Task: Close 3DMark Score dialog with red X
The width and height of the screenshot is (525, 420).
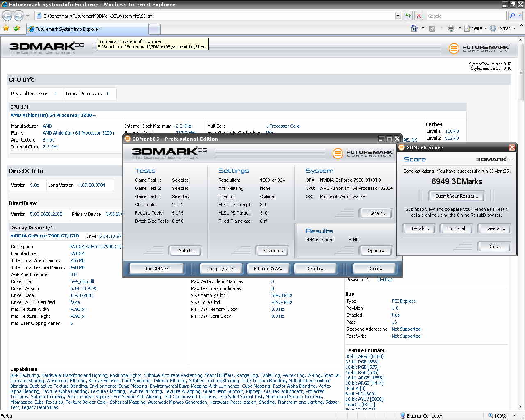Action: [512, 147]
